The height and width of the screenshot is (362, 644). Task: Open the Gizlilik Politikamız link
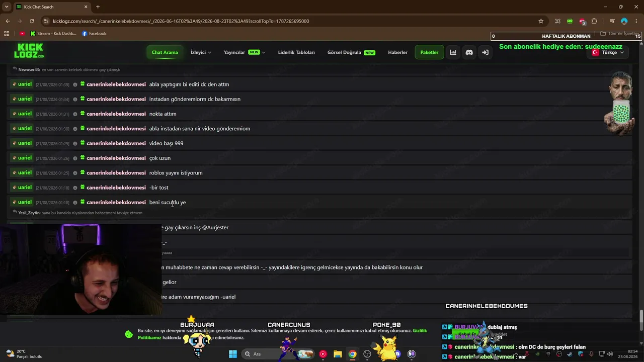[x=282, y=334]
